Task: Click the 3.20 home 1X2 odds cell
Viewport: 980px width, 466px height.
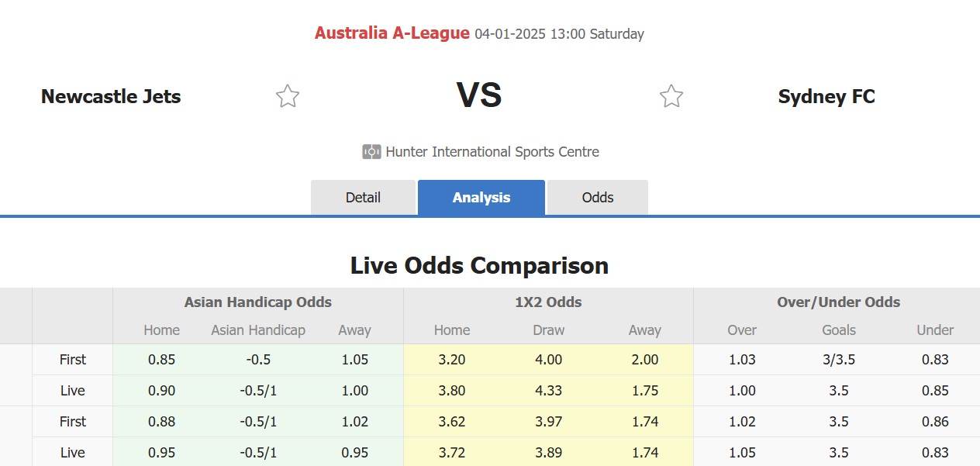Action: click(451, 359)
